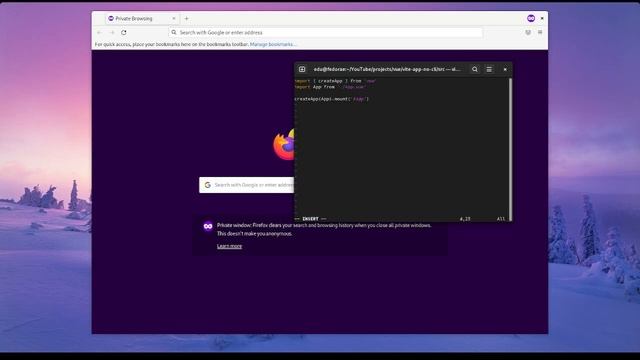Open a new tab in the terminal window

(302, 69)
